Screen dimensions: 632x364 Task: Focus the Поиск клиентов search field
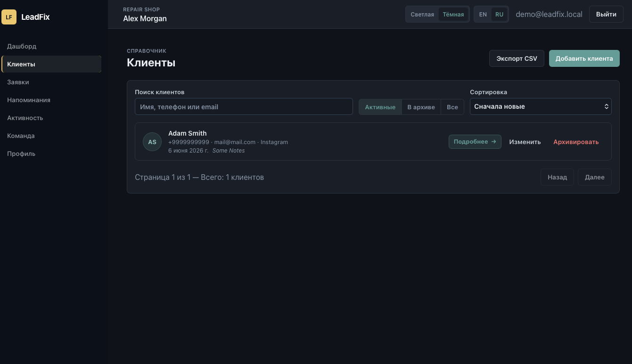244,106
